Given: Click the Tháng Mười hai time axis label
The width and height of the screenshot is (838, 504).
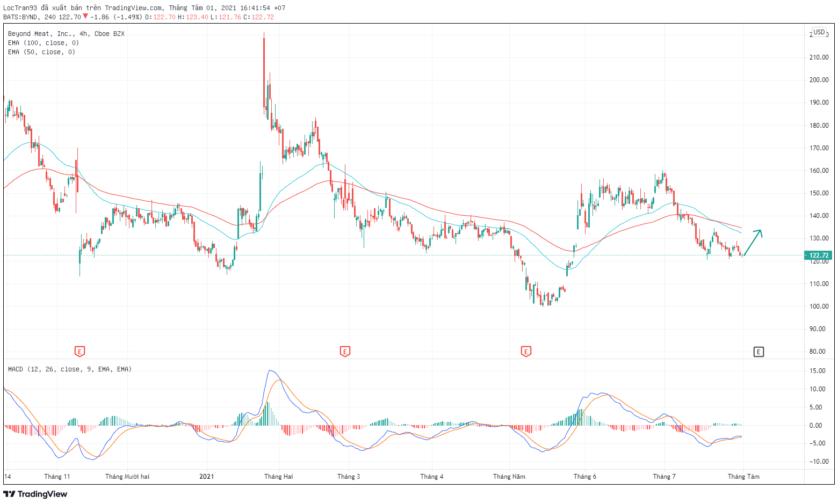Looking at the screenshot, I should pos(127,477).
